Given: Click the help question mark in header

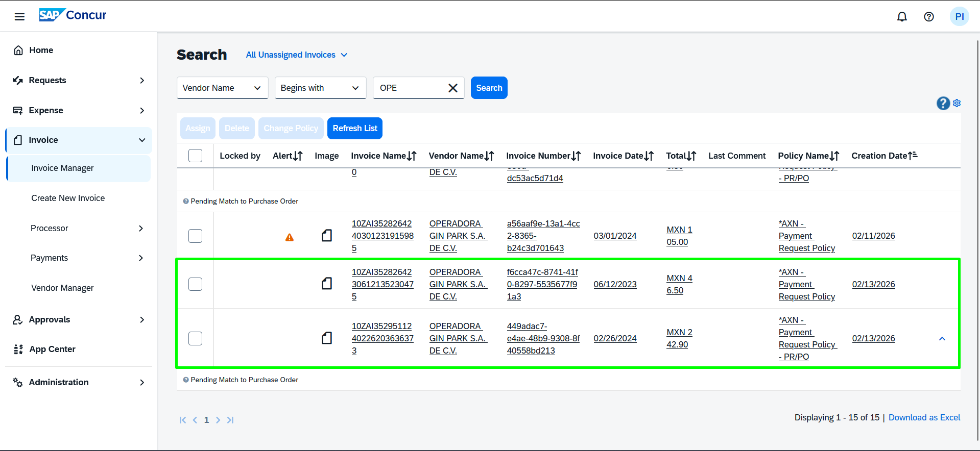Looking at the screenshot, I should tap(928, 17).
